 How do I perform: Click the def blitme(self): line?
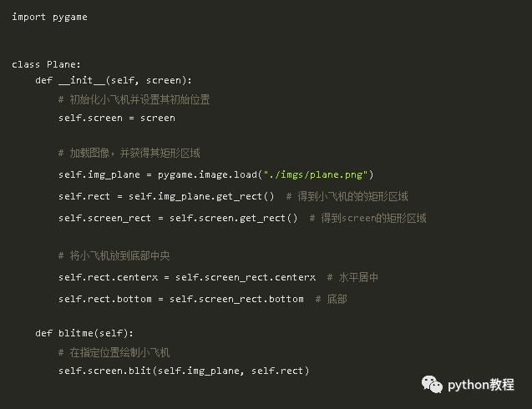coord(84,333)
